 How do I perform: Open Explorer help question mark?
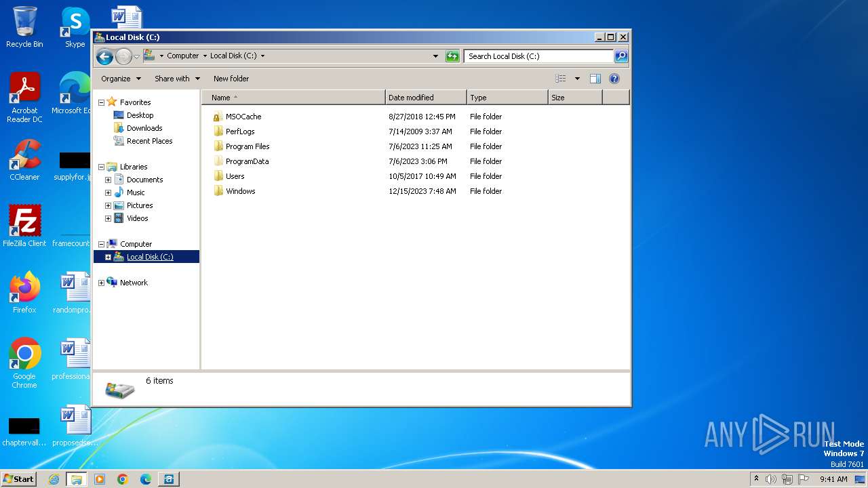(614, 79)
